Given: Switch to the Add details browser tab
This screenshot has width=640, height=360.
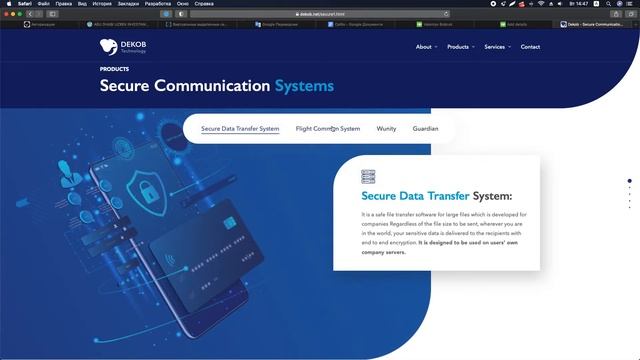Looking at the screenshot, I should coord(513,24).
